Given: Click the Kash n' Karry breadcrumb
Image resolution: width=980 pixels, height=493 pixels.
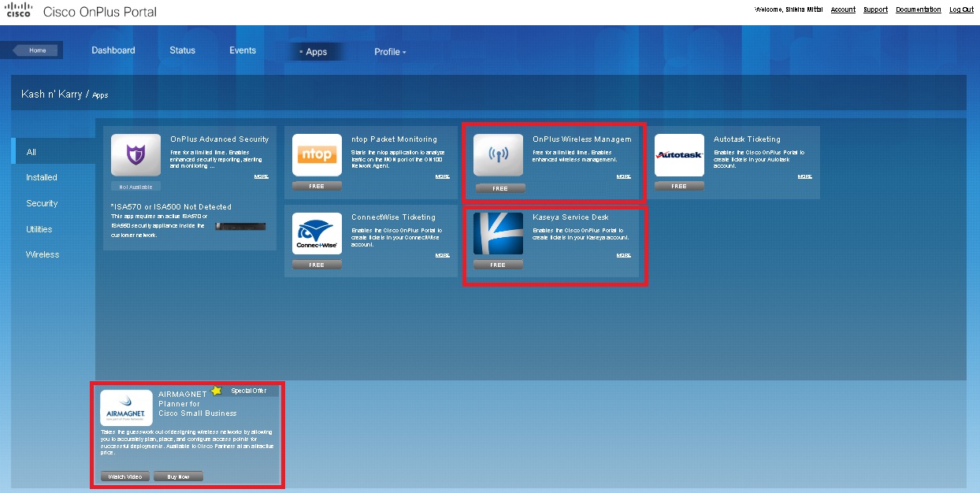Looking at the screenshot, I should coord(50,95).
